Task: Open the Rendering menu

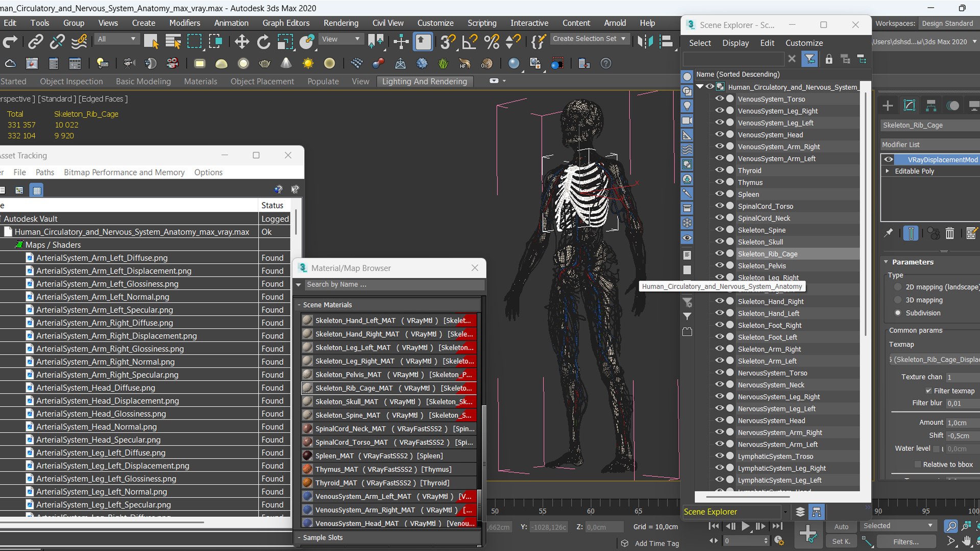Action: click(x=341, y=23)
